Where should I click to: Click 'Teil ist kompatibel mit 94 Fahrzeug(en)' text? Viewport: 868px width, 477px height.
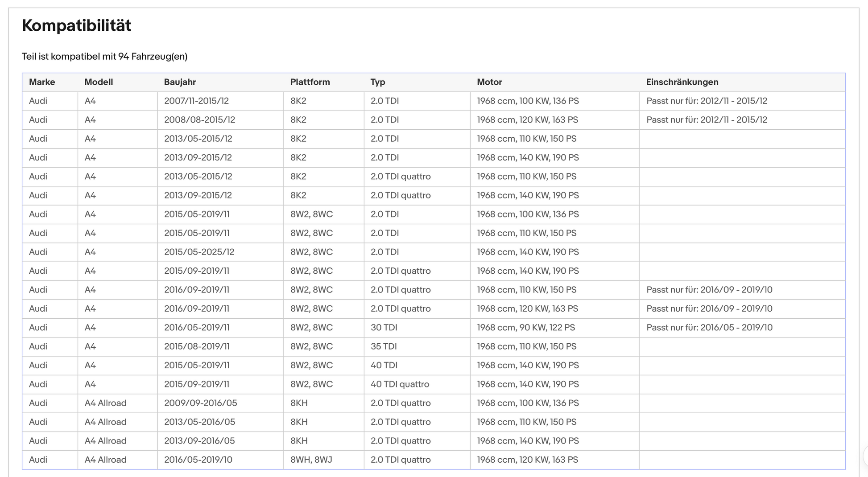104,57
